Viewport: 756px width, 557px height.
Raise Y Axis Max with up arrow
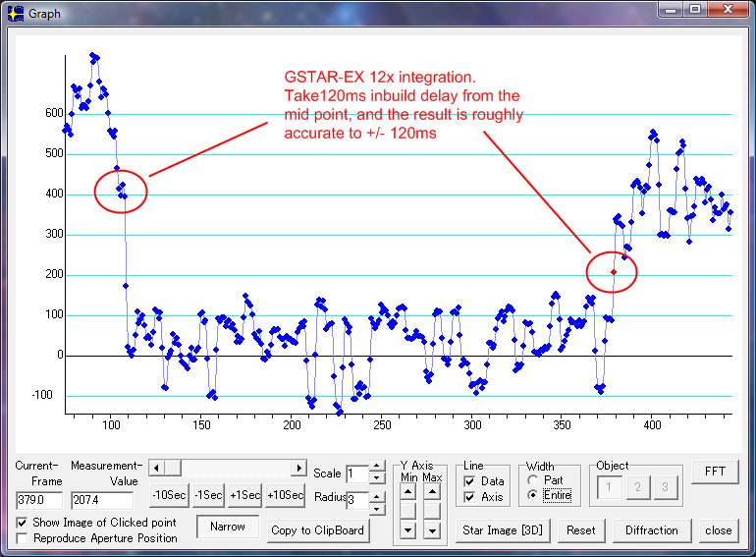point(432,492)
